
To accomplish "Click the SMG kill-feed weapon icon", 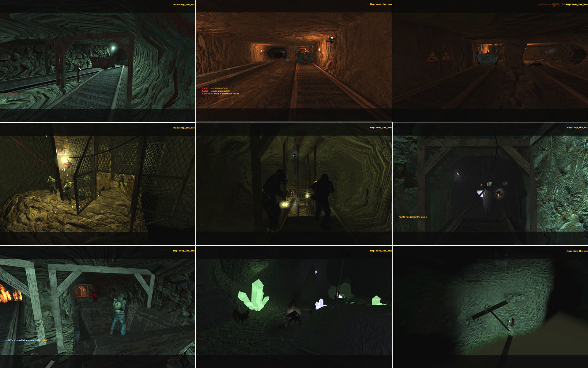I will coord(556,5).
